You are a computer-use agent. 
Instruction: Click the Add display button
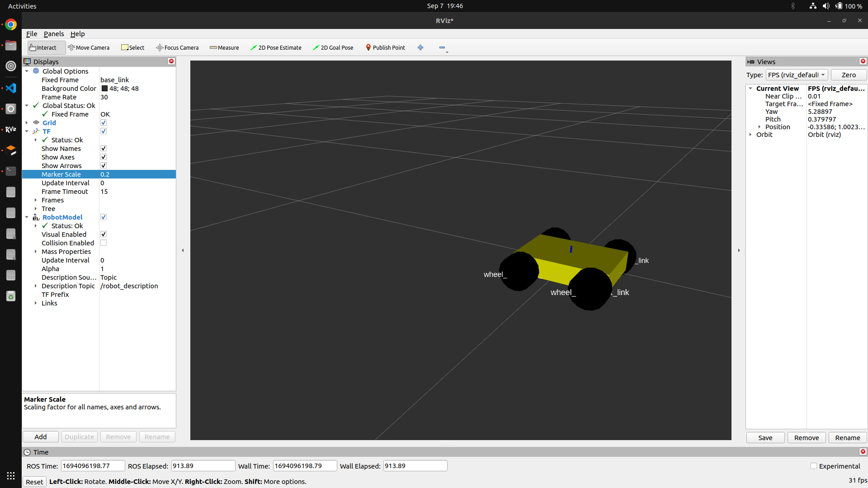click(x=41, y=437)
